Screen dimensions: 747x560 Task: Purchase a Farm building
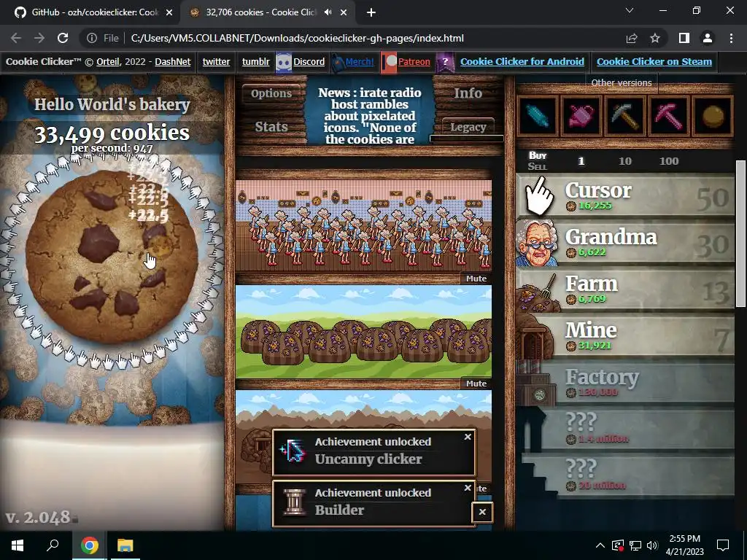point(625,289)
